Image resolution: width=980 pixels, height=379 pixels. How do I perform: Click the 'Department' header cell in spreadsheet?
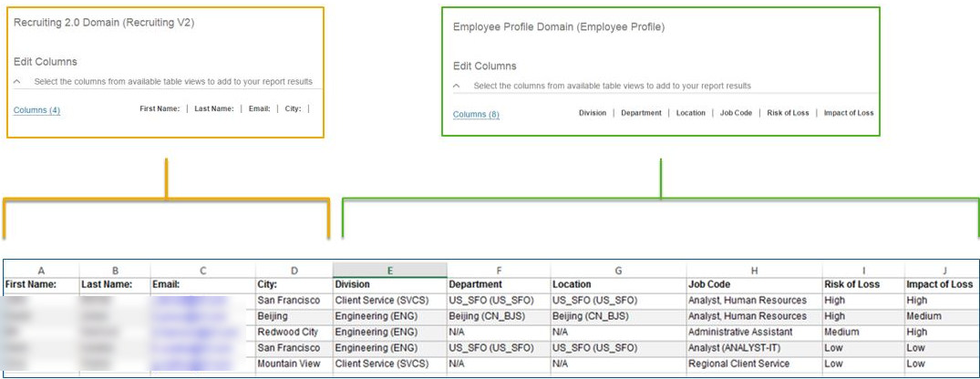499,285
